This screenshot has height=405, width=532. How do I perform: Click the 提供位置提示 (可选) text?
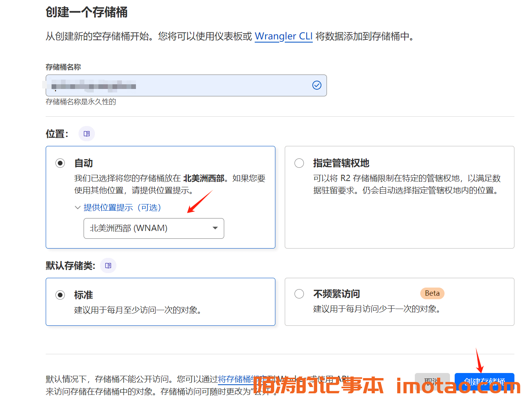coord(122,208)
